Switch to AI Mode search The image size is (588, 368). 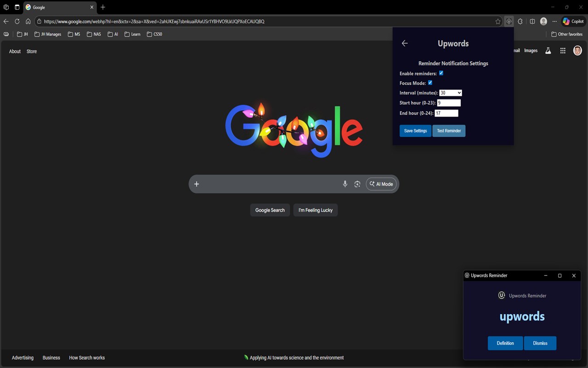tap(381, 184)
